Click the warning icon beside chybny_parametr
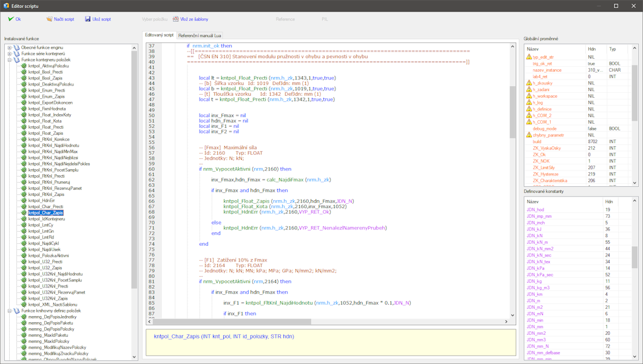Viewport: 643px width, 364px height. (x=529, y=135)
